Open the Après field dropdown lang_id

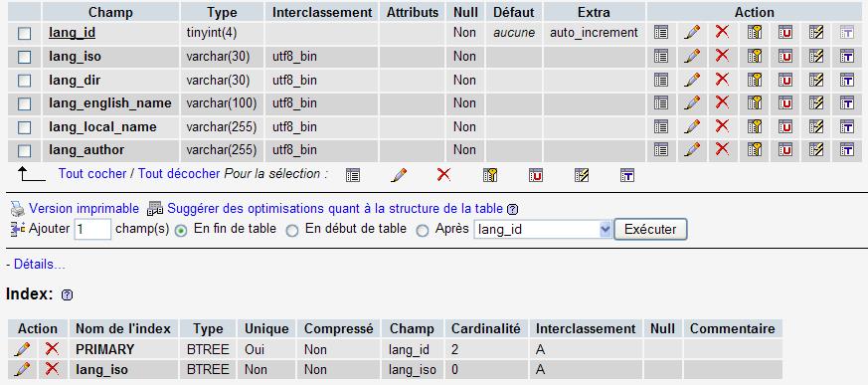(543, 230)
